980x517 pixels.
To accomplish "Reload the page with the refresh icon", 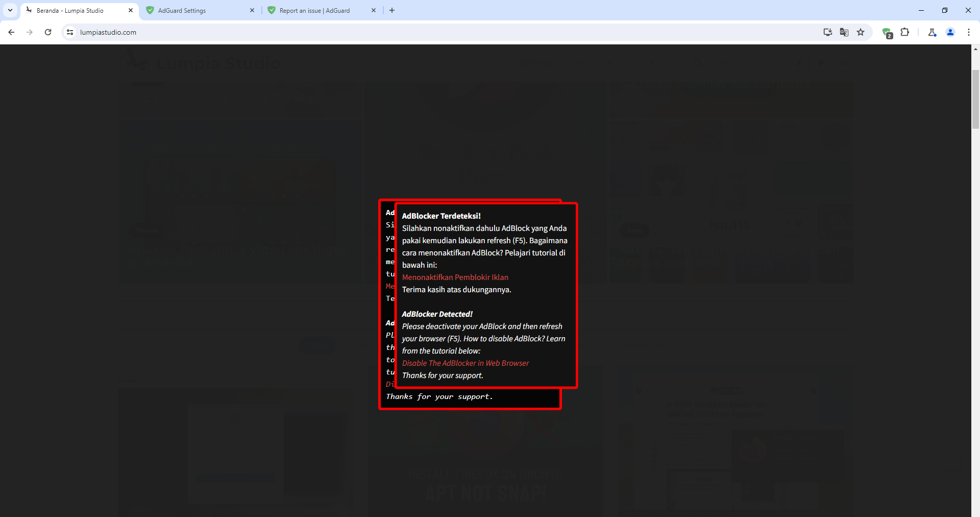I will [47, 32].
